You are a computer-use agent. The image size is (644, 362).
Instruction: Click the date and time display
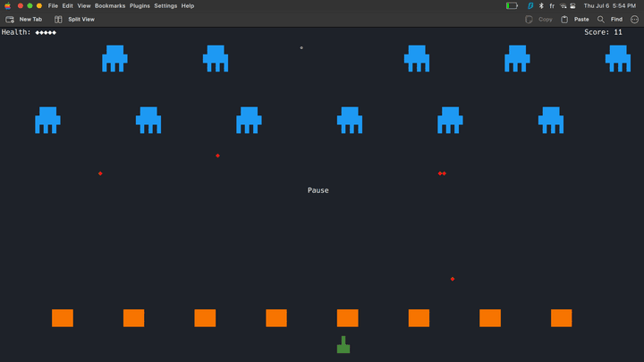coord(609,5)
